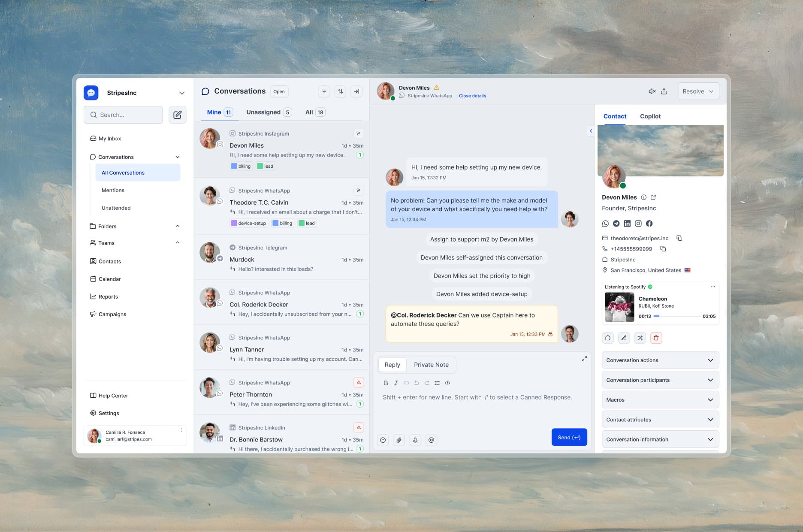Switch to the All conversations tab
This screenshot has height=532, width=803.
[x=315, y=112]
